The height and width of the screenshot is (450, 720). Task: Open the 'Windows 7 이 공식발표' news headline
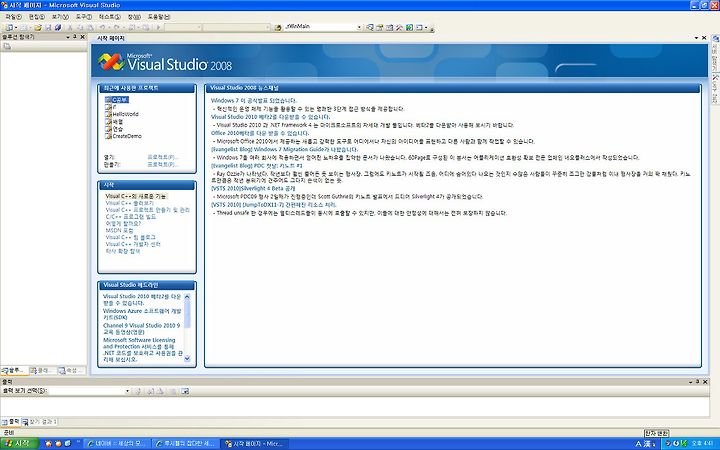point(254,101)
